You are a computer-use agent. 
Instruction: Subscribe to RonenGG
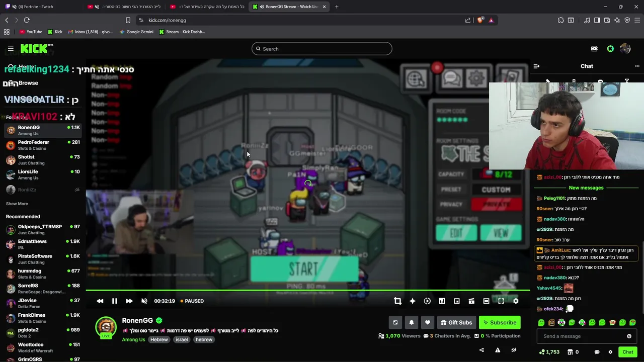click(x=500, y=323)
